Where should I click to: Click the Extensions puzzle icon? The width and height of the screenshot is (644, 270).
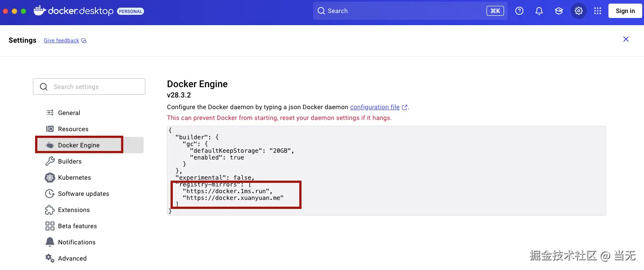point(49,210)
